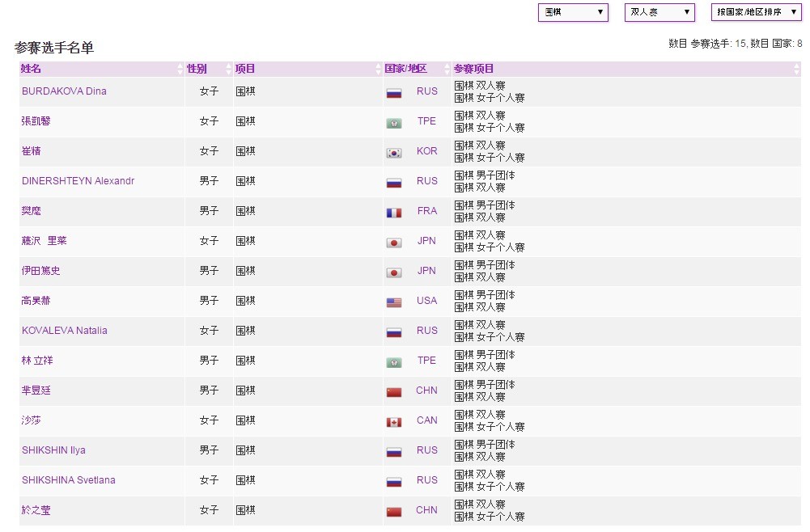The width and height of the screenshot is (810, 532).
Task: Click USA country code link
Action: click(x=426, y=301)
